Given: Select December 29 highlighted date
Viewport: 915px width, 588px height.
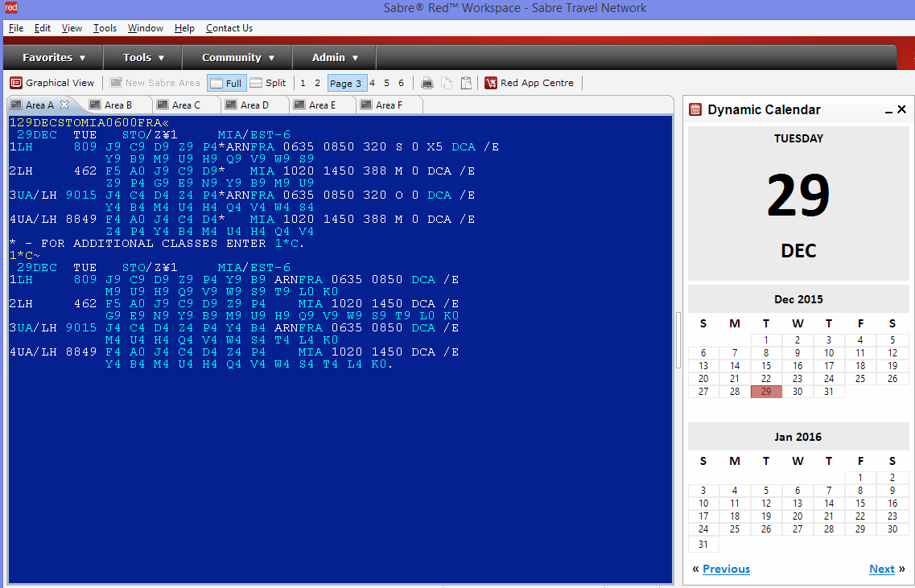Looking at the screenshot, I should (766, 392).
